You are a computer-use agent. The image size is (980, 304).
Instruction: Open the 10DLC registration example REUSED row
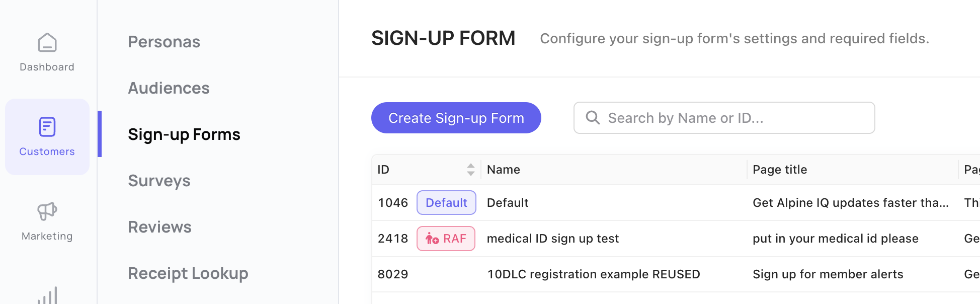click(676, 274)
